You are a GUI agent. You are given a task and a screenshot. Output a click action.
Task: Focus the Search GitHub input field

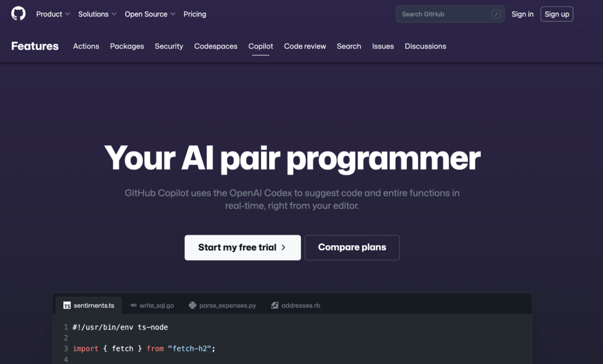coord(450,14)
